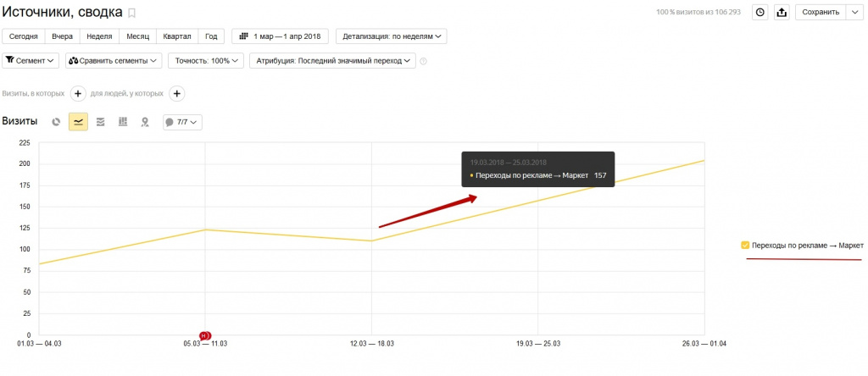Image resolution: width=868 pixels, height=376 pixels.
Task: Add condition for visits with plus button
Action: (x=78, y=93)
